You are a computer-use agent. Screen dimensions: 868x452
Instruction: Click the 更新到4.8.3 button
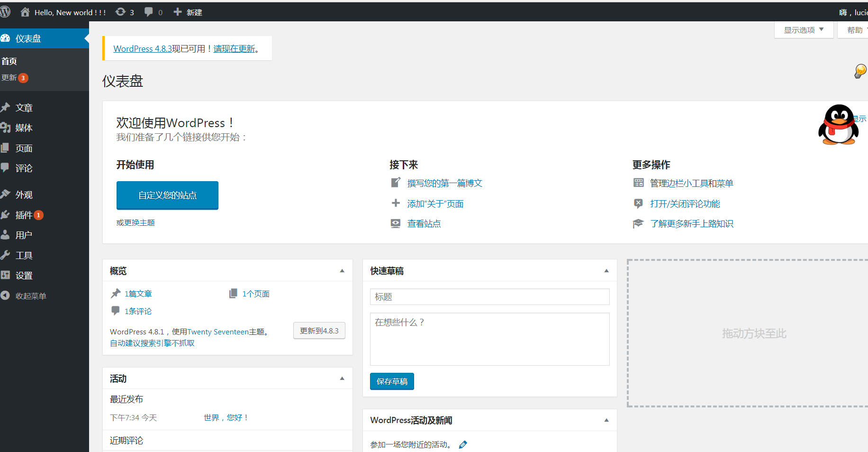(319, 331)
